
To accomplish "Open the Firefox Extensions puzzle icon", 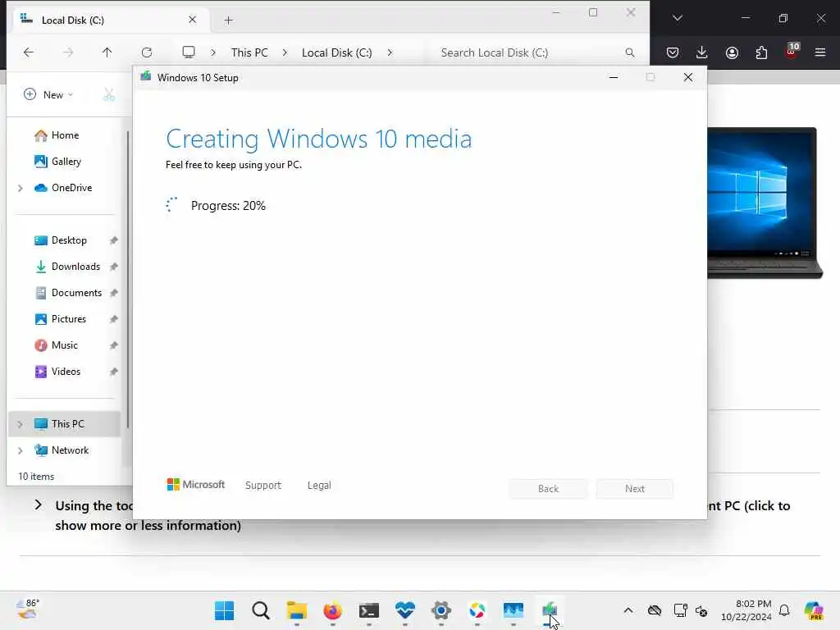I will point(761,52).
